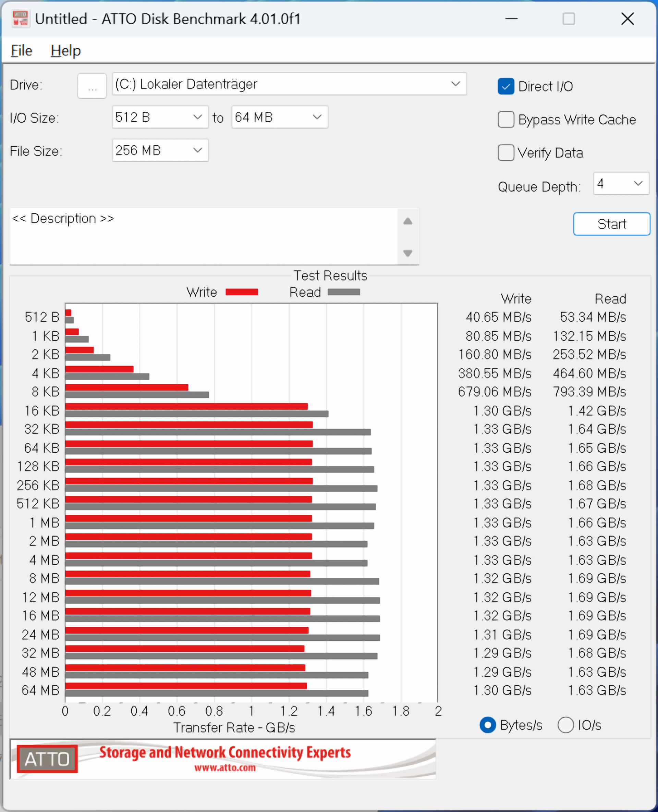
Task: Click the write value 380.55 MB/s
Action: 495,373
